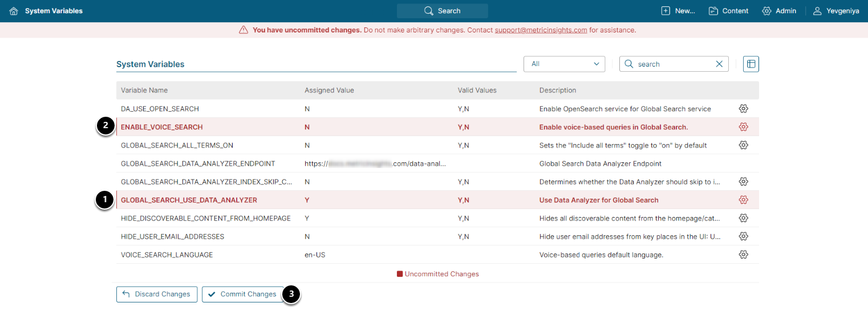
Task: Click 'Global Search Data Analyzer Endpoint' description
Action: [601, 163]
